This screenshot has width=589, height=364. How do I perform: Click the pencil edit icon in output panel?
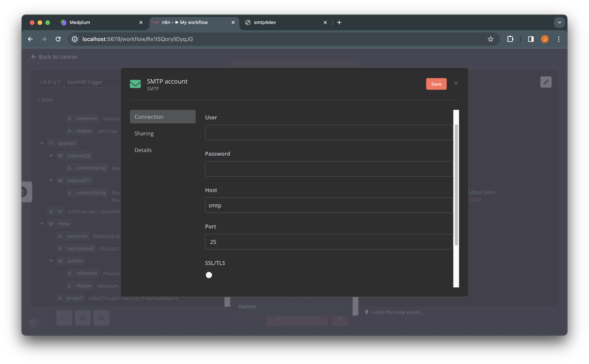(x=546, y=82)
